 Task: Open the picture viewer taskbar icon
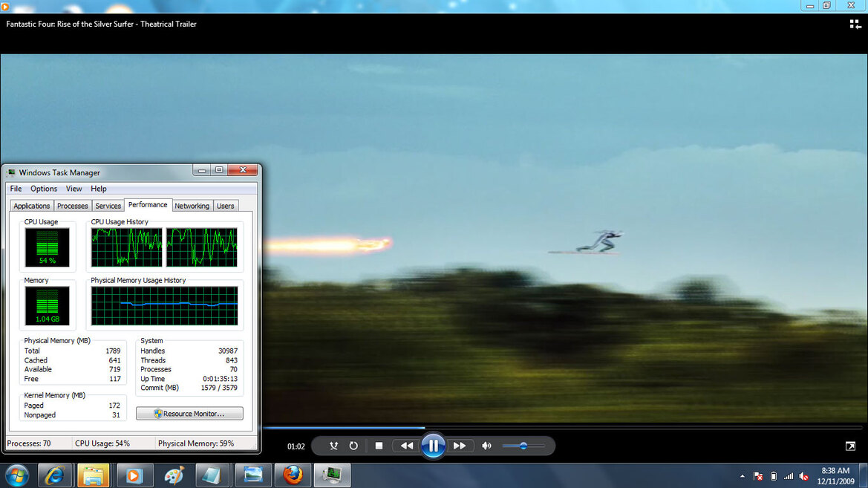[x=253, y=476]
